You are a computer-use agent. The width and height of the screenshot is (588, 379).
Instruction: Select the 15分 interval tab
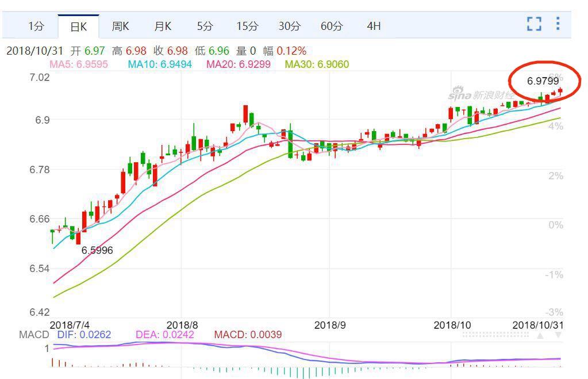pos(248,26)
